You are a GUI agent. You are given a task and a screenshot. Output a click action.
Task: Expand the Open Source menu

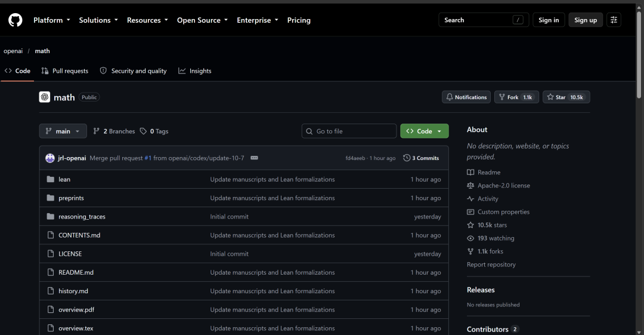tap(203, 20)
